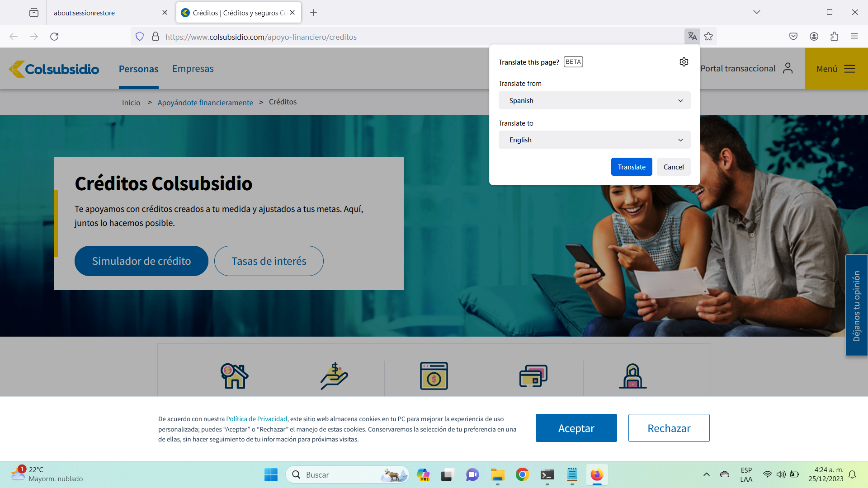The image size is (868, 488).
Task: Click the Save to Pocket icon
Action: click(793, 37)
